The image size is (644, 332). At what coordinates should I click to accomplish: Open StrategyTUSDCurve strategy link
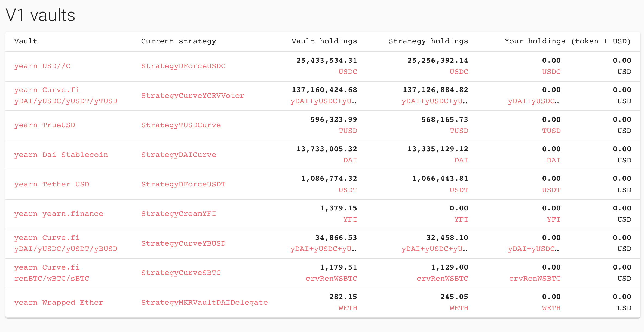click(181, 125)
